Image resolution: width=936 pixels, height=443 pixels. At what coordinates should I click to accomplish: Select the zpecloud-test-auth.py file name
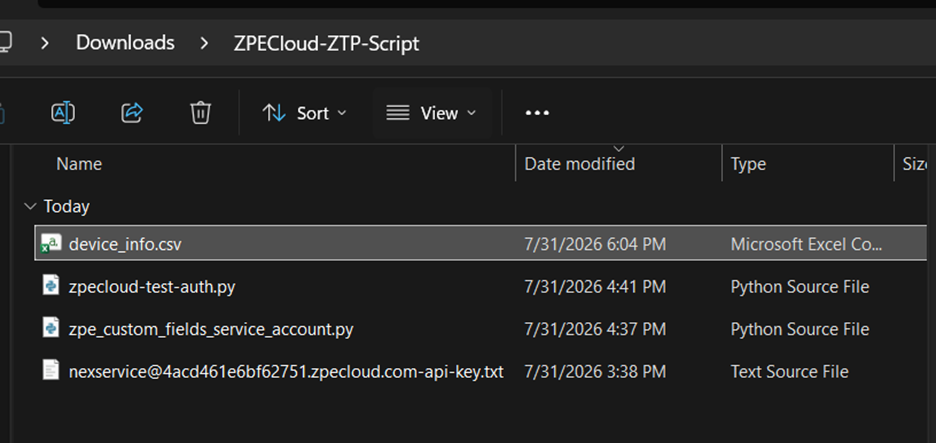(x=152, y=287)
